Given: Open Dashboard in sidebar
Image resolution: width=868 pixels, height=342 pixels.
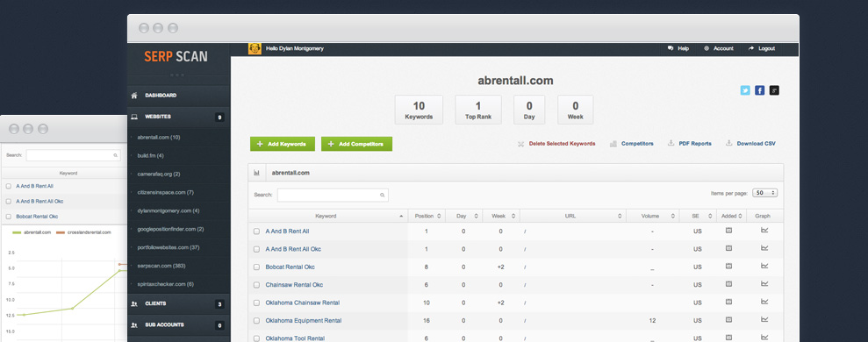Looking at the screenshot, I should pyautogui.click(x=179, y=96).
